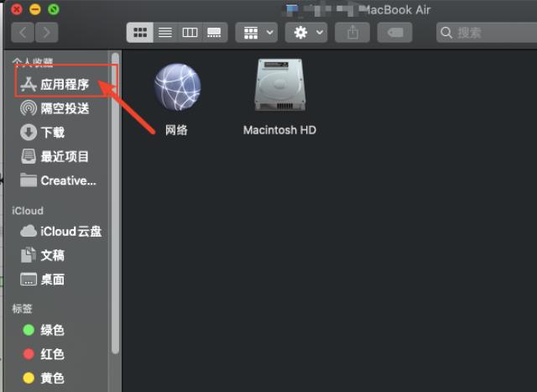Image resolution: width=537 pixels, height=392 pixels.
Task: Click the Desktop window icon
Action: 29,280
